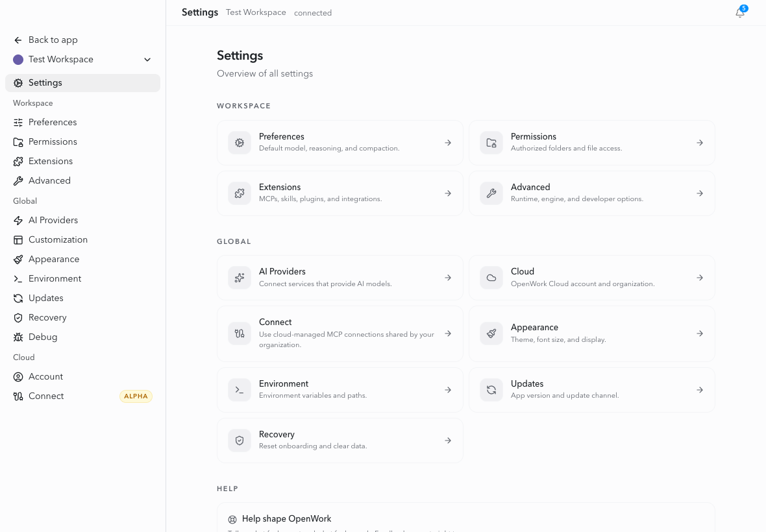The height and width of the screenshot is (532, 766).
Task: Go to Preferences in the sidebar
Action: (82, 123)
